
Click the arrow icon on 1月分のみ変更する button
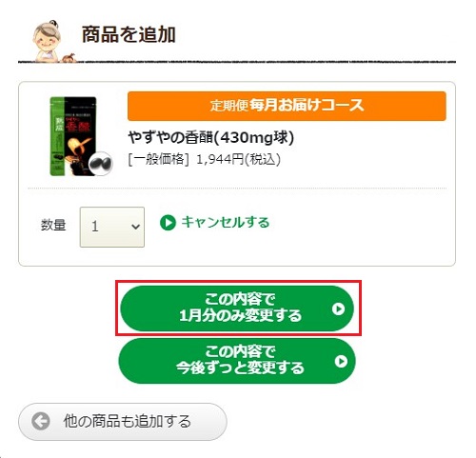[338, 309]
